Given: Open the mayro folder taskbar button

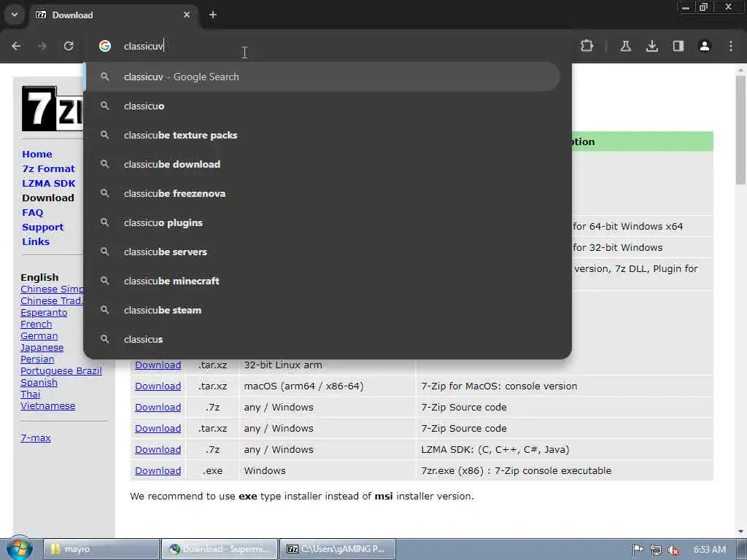Looking at the screenshot, I should coord(101,549).
